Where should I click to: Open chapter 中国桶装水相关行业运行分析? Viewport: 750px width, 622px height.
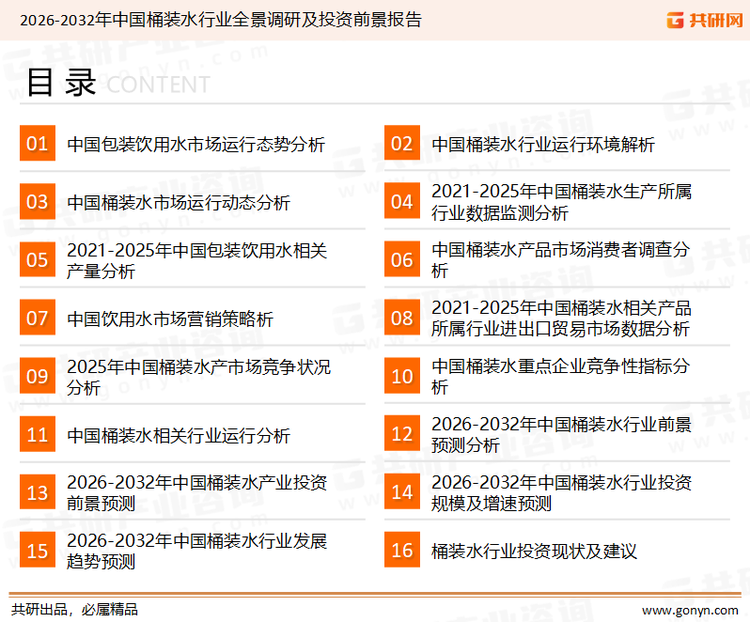point(178,435)
